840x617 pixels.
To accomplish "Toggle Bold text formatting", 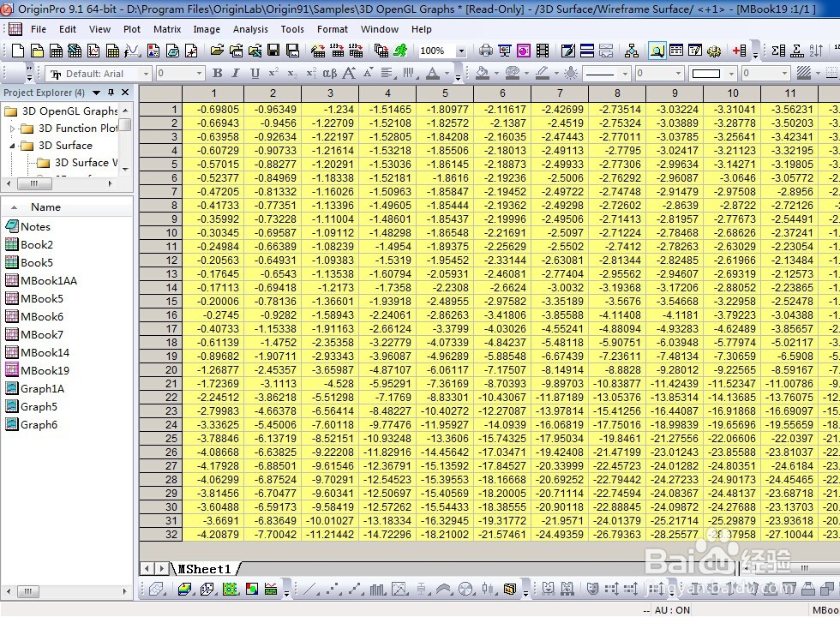I will coord(218,74).
